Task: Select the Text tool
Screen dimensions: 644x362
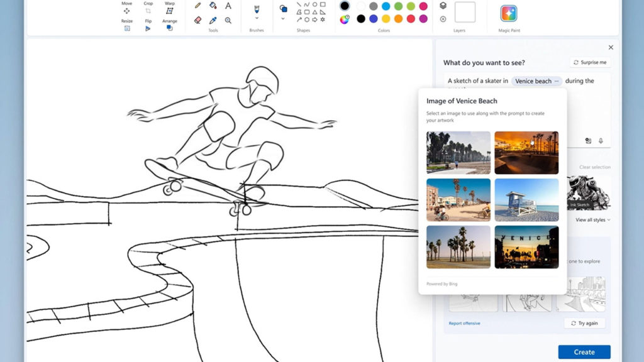Action: 228,6
